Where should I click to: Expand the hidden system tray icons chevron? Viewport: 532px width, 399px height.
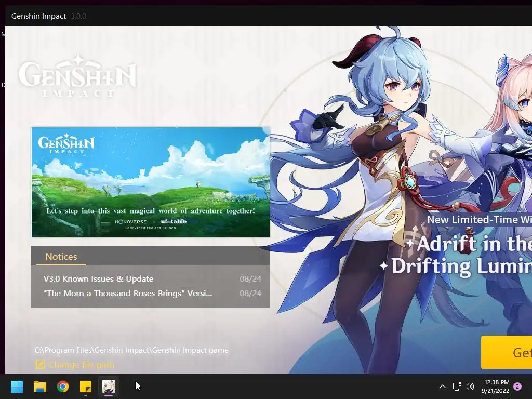click(443, 386)
